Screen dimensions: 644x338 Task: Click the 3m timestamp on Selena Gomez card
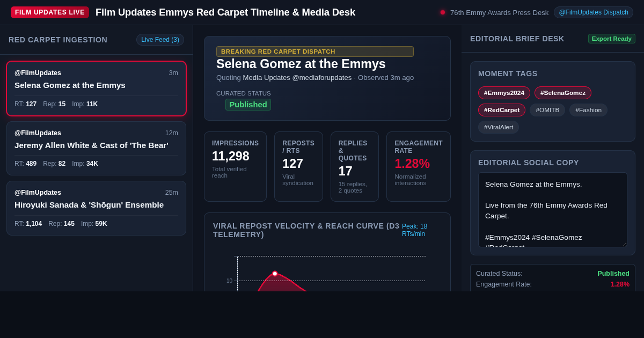173,73
